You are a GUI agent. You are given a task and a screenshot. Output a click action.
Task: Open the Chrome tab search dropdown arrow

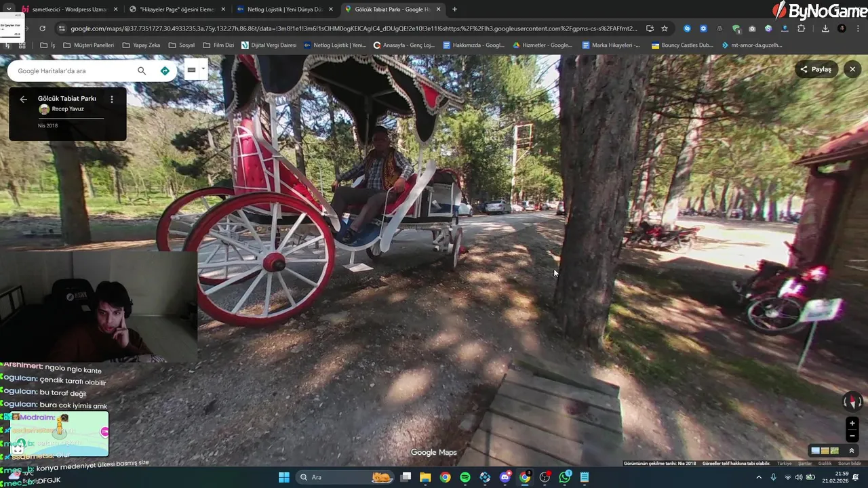coord(8,9)
